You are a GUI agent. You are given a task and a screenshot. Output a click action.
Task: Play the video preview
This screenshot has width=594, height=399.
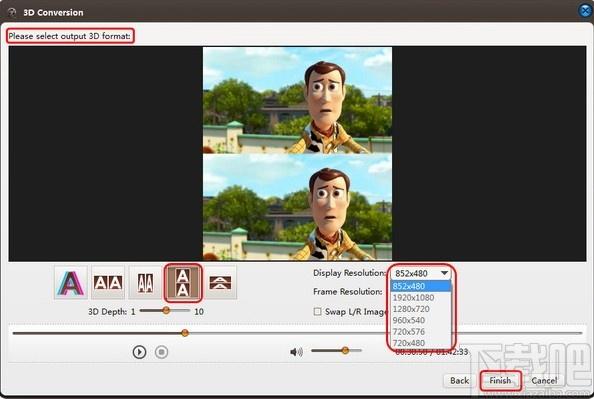tap(139, 352)
